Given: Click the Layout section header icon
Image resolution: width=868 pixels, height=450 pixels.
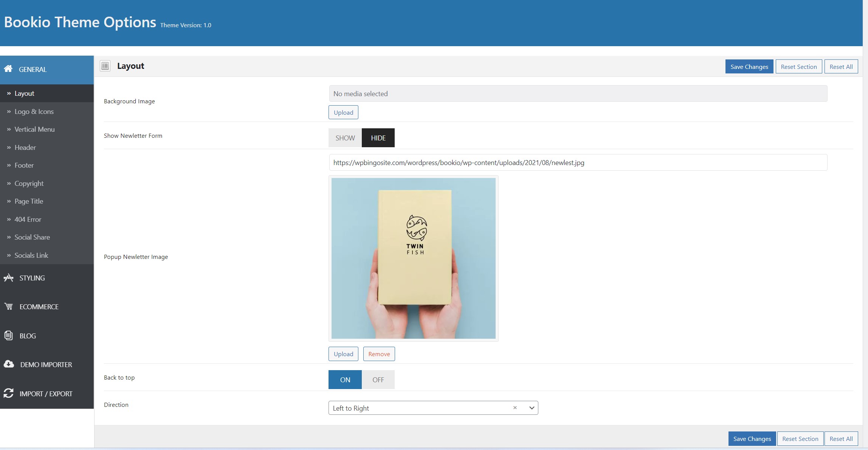Looking at the screenshot, I should (105, 66).
